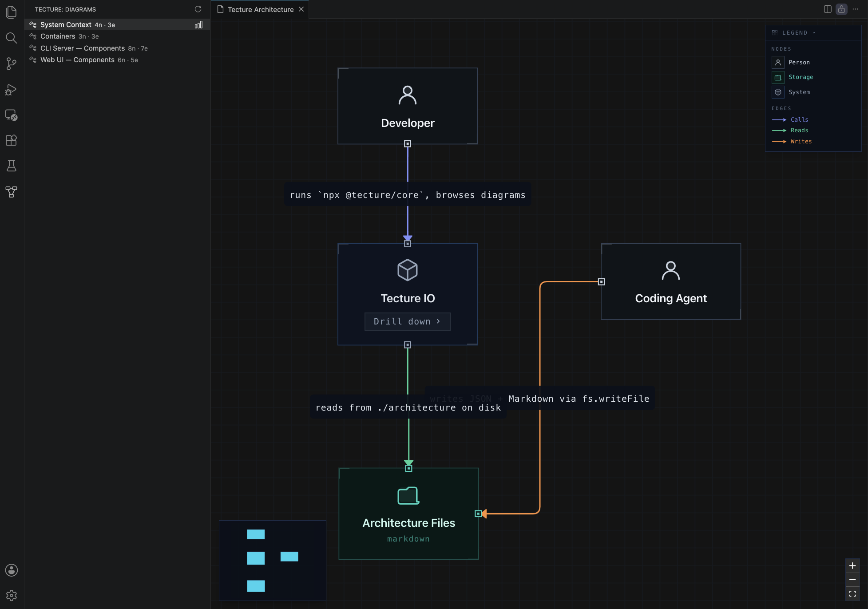Select the Tecture IO node
868x609 pixels.
tap(408, 294)
